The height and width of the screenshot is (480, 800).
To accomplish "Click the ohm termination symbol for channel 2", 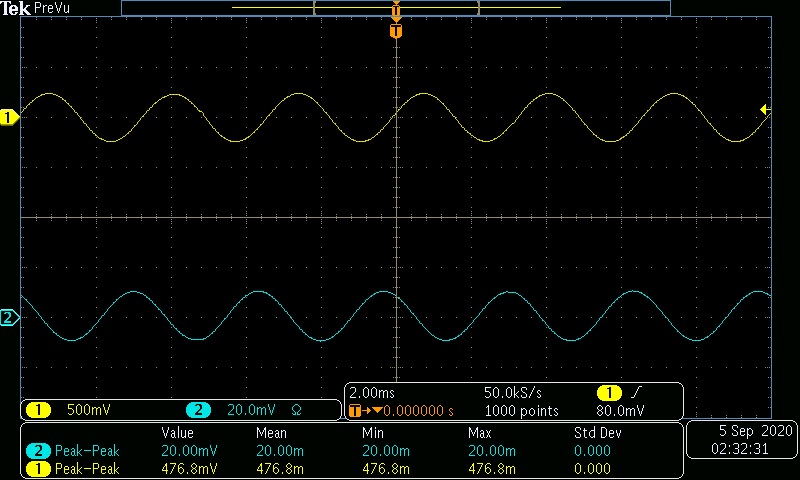I will tap(296, 410).
